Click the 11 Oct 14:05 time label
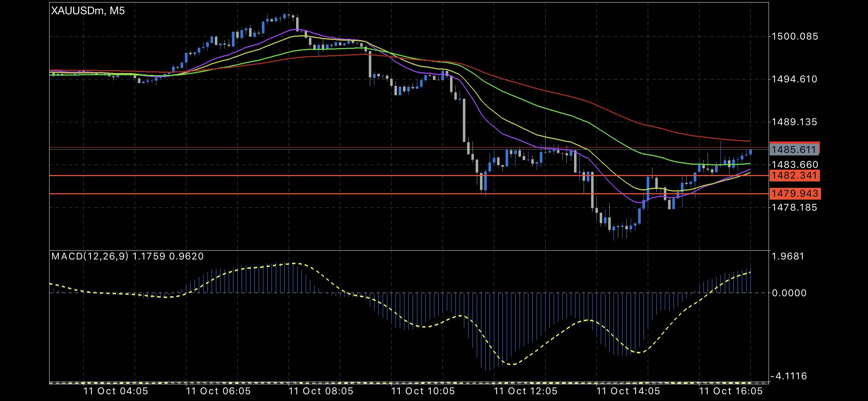The height and width of the screenshot is (401, 868). (629, 391)
